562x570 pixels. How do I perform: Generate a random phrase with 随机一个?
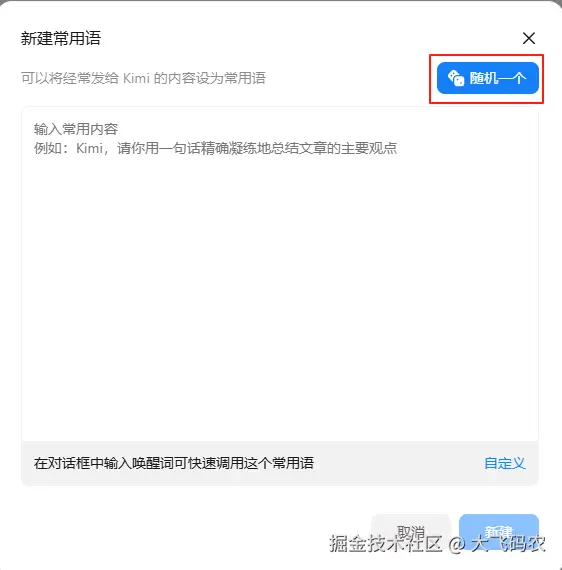pyautogui.click(x=487, y=78)
